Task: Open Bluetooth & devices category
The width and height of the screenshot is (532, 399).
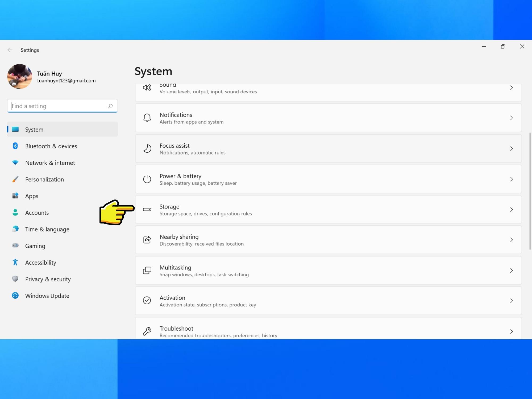Action: (x=63, y=146)
